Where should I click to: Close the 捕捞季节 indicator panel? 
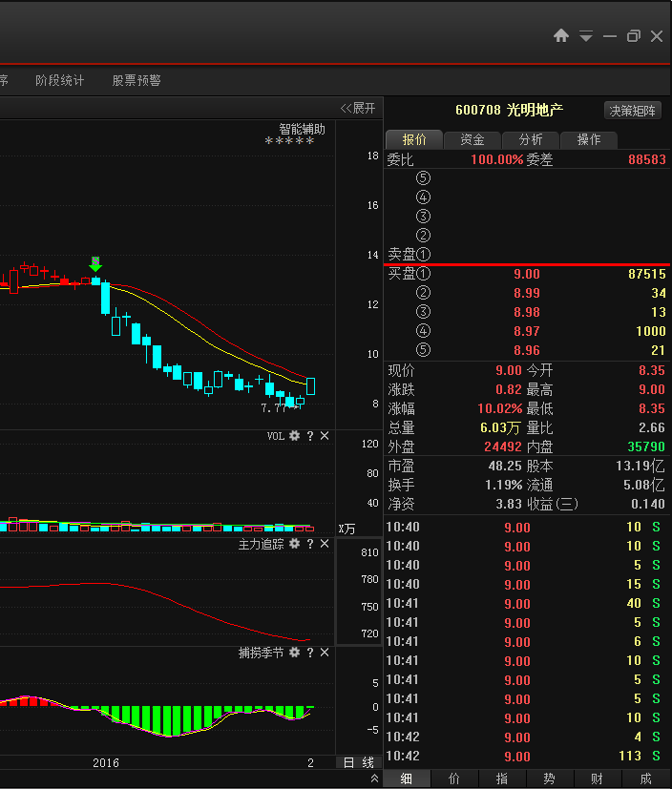(x=325, y=653)
